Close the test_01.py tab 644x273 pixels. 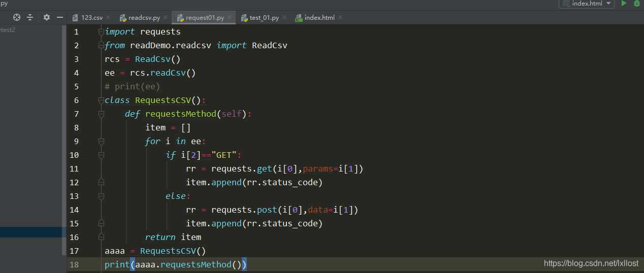284,18
